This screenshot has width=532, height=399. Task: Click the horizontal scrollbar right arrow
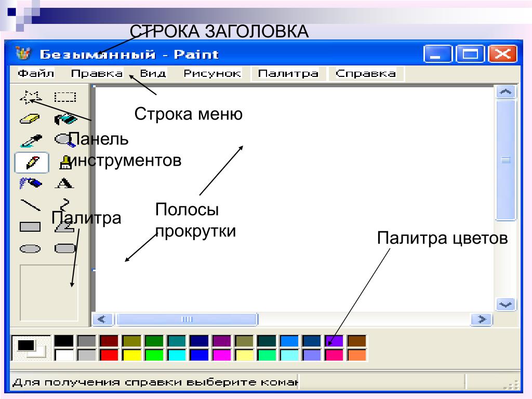click(481, 320)
